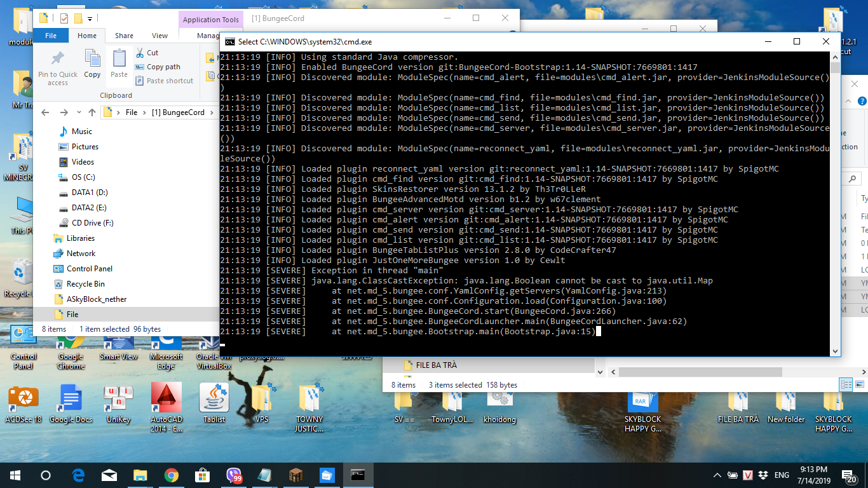Open Customize Quick Access Toolbar dropdown
This screenshot has height=488, width=868.
(x=90, y=18)
